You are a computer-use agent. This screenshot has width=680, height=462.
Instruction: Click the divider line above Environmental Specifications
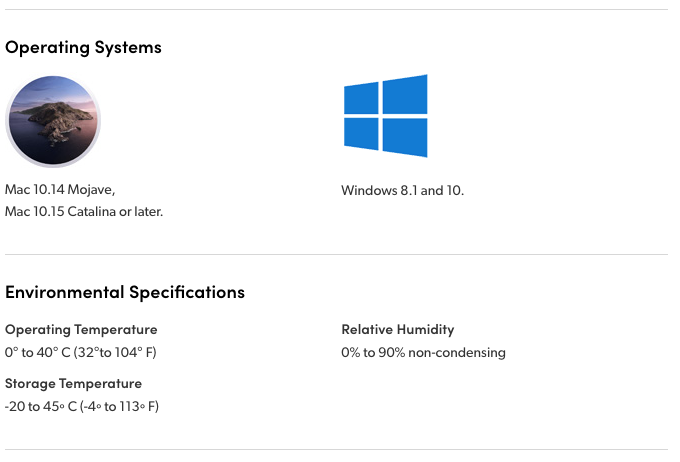[336, 254]
